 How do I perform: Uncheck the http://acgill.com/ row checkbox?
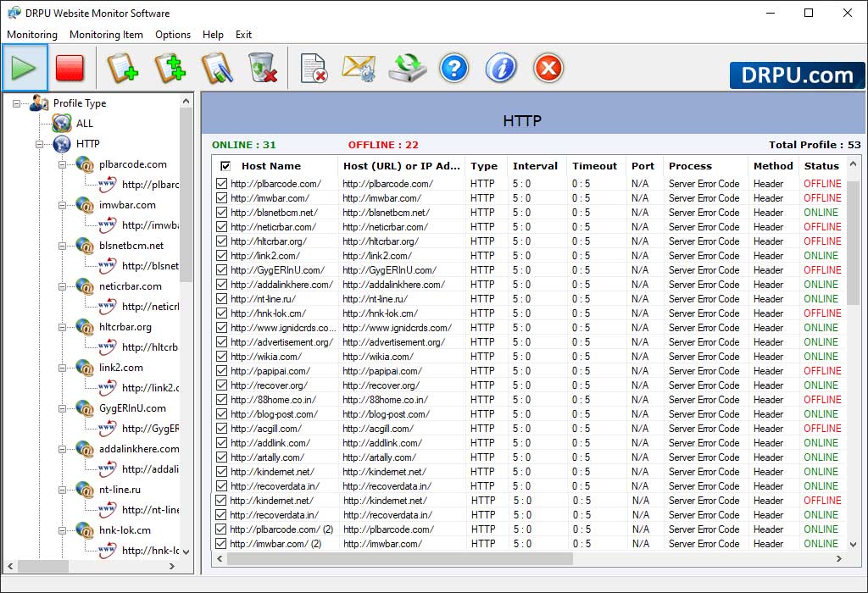pyautogui.click(x=222, y=428)
